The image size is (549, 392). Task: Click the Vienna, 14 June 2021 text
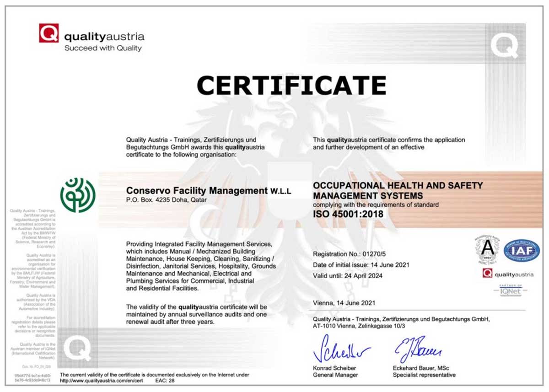344,303
